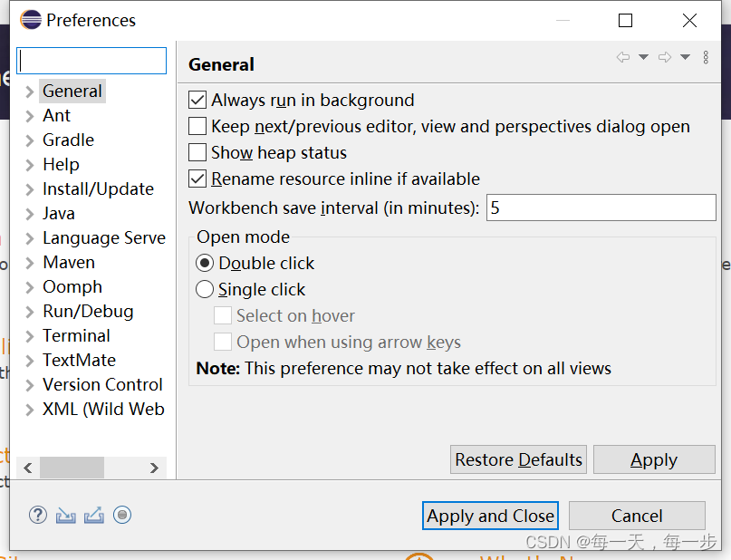Image resolution: width=731 pixels, height=560 pixels.
Task: Select Version Control in the tree
Action: tap(102, 384)
